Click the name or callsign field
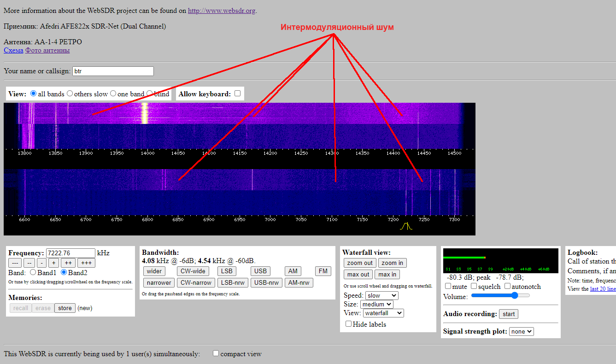The width and height of the screenshot is (616, 364). click(113, 71)
